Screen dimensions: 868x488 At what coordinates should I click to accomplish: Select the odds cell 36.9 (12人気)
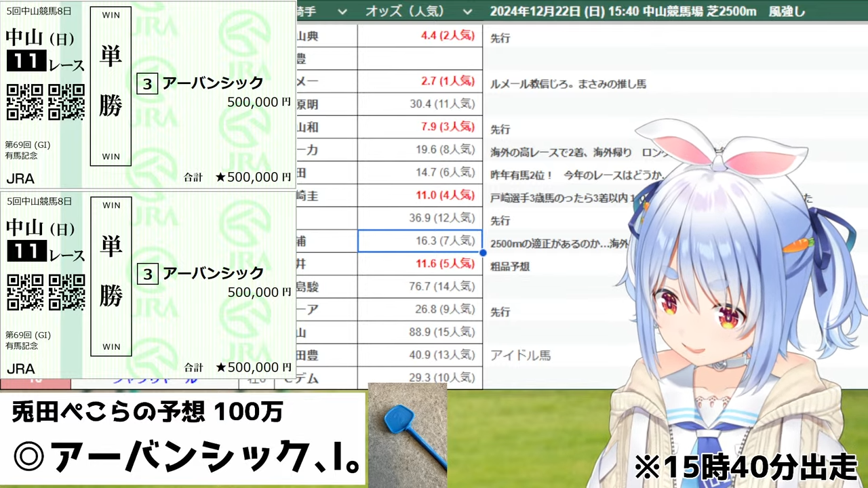tap(420, 218)
